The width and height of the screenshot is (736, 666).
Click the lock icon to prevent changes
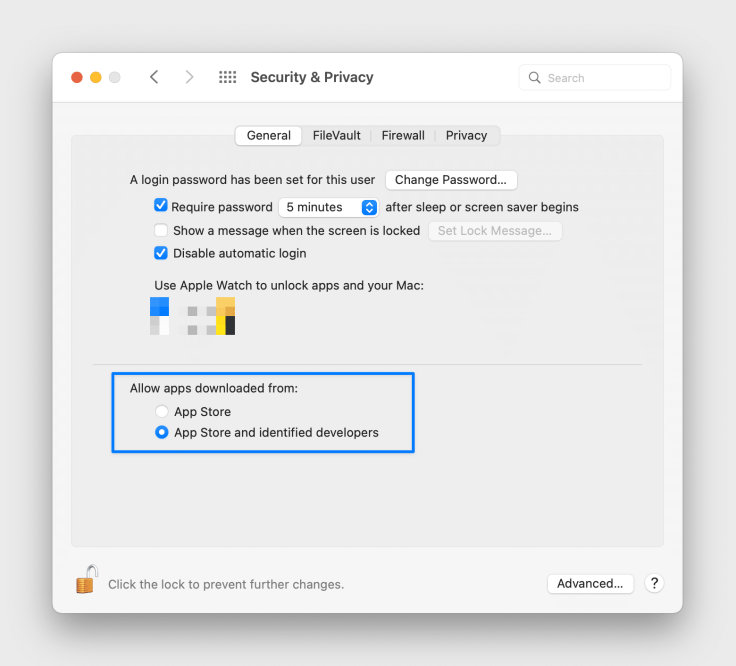(x=87, y=580)
